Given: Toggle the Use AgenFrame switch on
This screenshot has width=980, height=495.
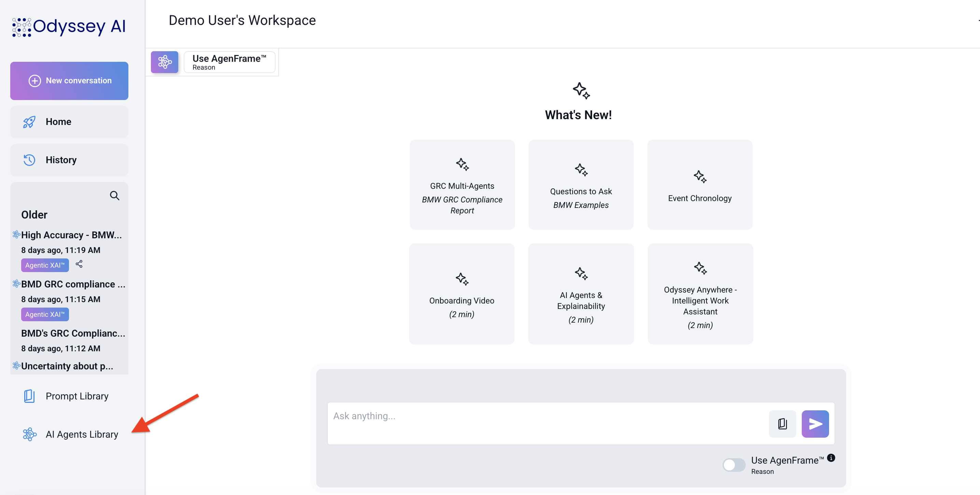Looking at the screenshot, I should pos(733,465).
